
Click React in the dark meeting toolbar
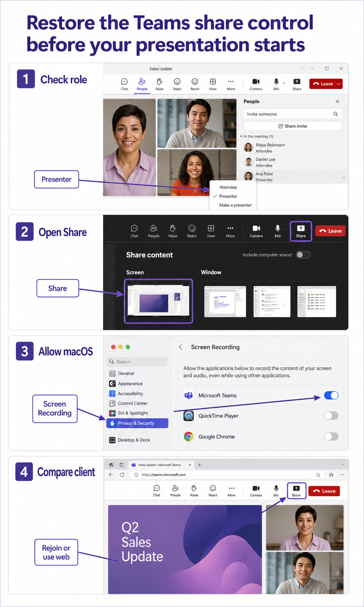(x=192, y=231)
